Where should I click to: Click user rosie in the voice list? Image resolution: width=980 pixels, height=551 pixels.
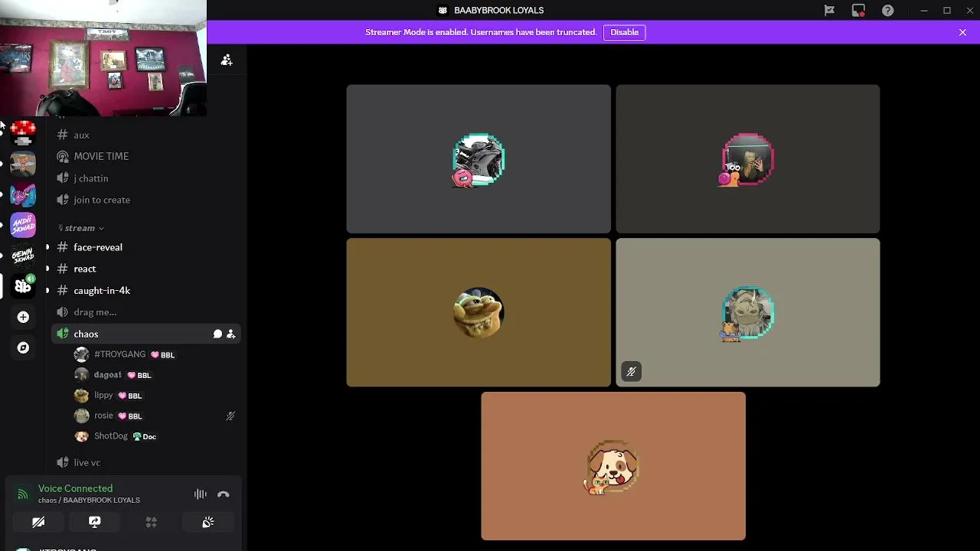pyautogui.click(x=155, y=416)
